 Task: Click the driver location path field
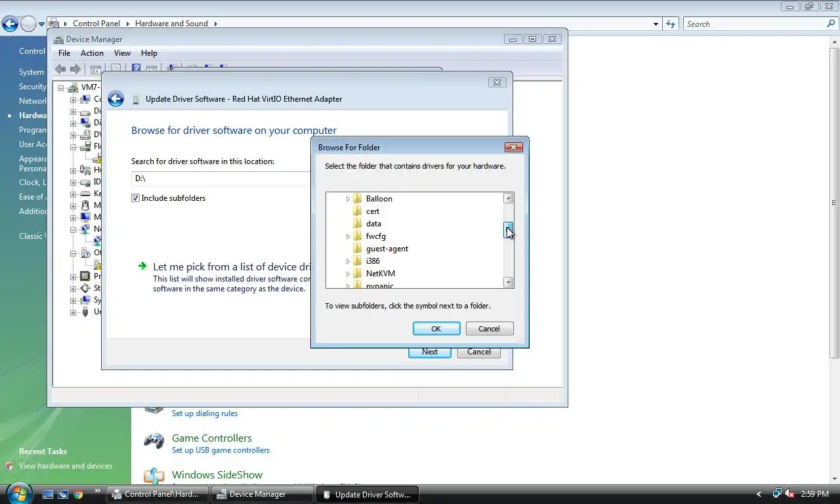(x=220, y=178)
